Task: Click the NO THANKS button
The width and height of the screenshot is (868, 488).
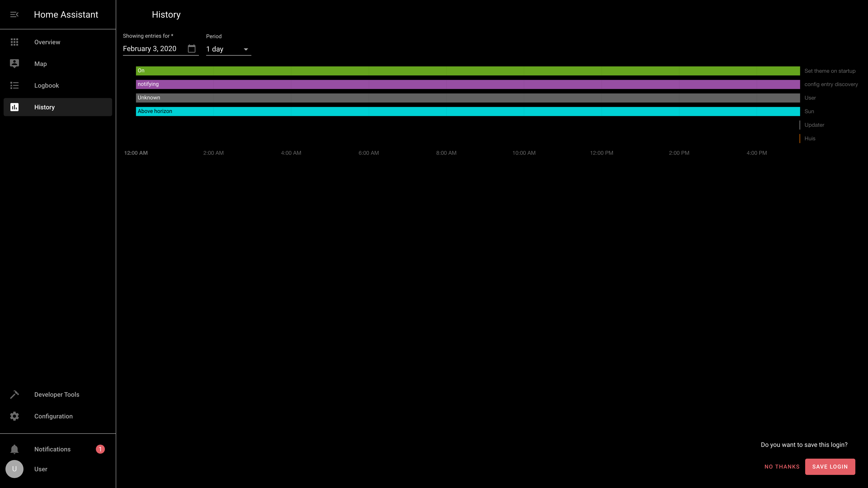Action: pyautogui.click(x=782, y=467)
